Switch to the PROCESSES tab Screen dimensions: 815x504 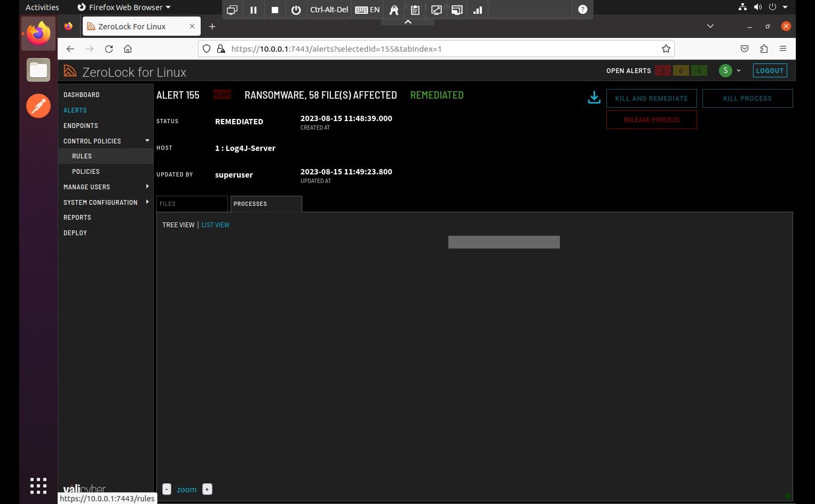pos(266,204)
